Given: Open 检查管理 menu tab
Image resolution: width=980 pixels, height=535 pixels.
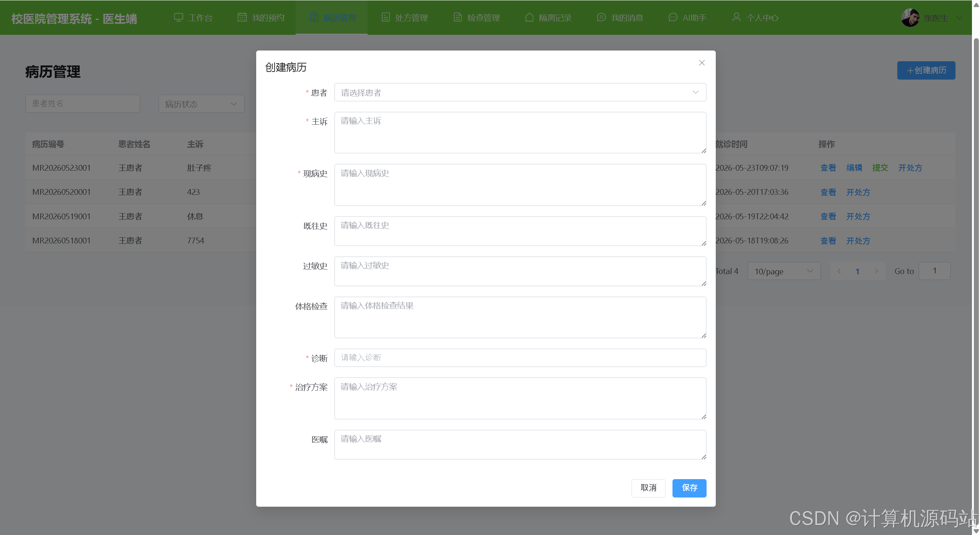Looking at the screenshot, I should [x=477, y=18].
